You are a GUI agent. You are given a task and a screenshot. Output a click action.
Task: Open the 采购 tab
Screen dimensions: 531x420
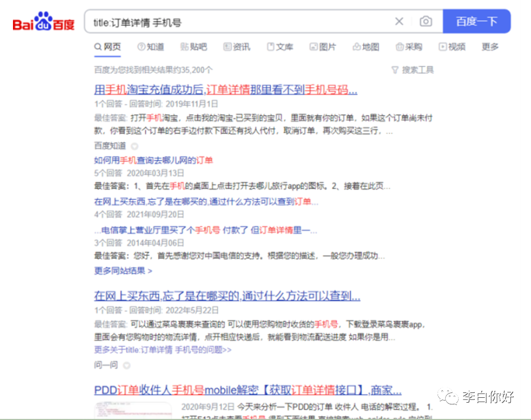(409, 47)
